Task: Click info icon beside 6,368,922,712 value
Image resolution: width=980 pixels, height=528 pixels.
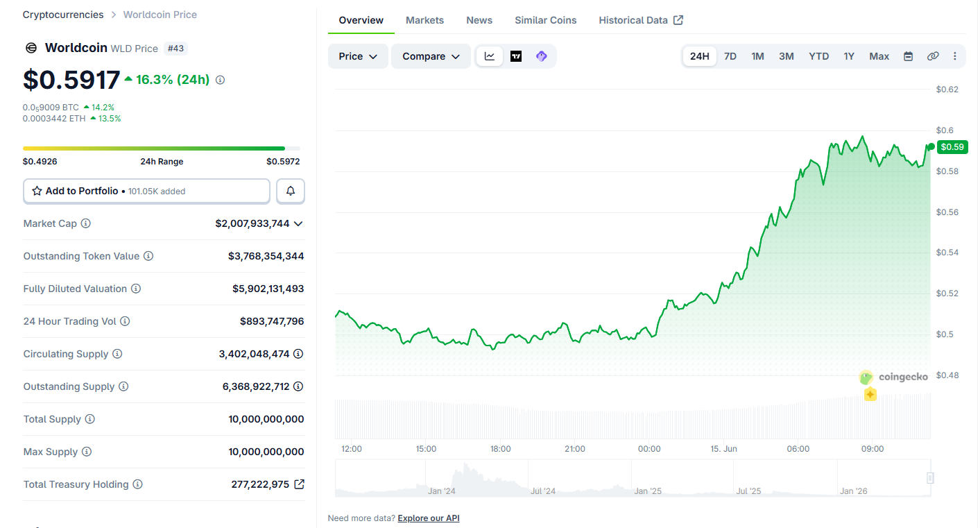Action: click(298, 386)
